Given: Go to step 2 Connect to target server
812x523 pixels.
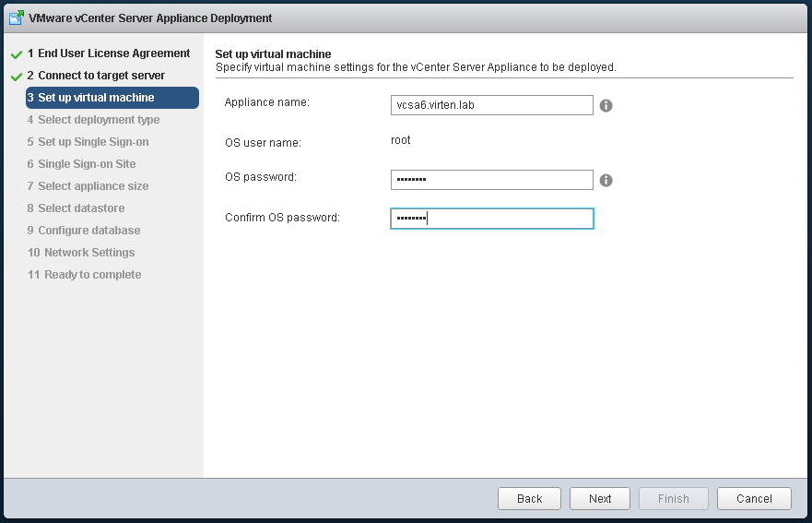Looking at the screenshot, I should (96, 76).
